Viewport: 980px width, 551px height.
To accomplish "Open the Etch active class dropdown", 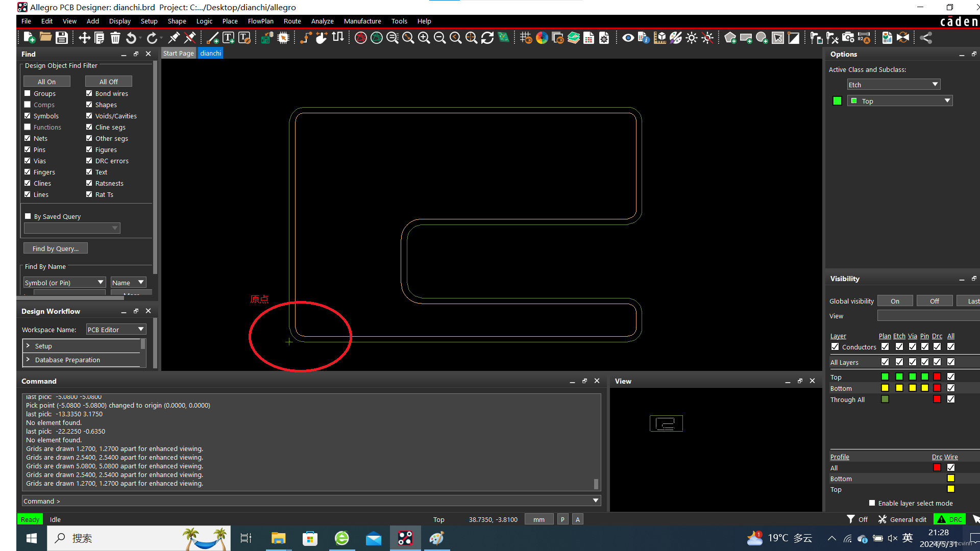I will (894, 85).
